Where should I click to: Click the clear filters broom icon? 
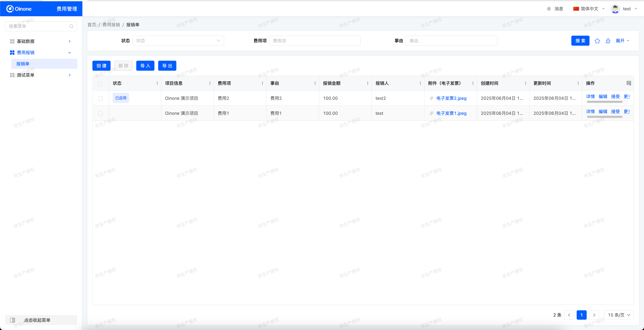[608, 41]
